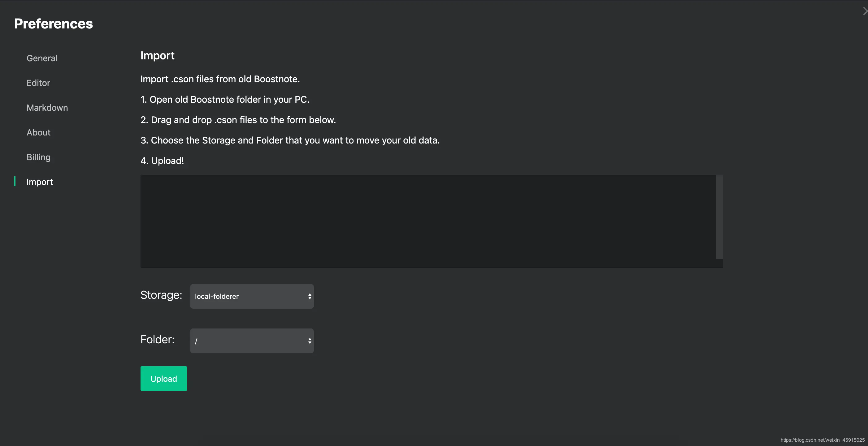868x446 pixels.
Task: Click the slash value in Folder select
Action: coord(196,341)
